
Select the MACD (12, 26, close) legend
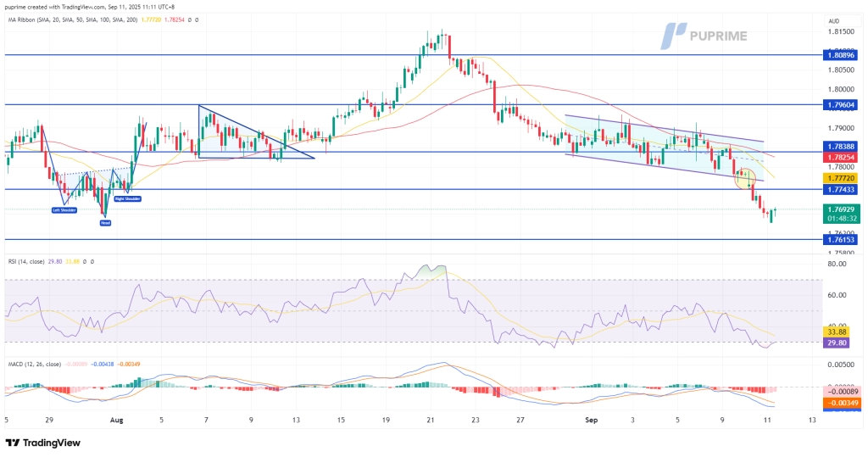34,365
